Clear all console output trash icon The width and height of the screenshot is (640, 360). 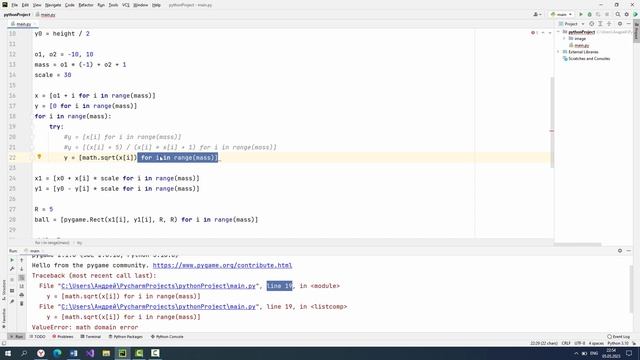click(22, 303)
